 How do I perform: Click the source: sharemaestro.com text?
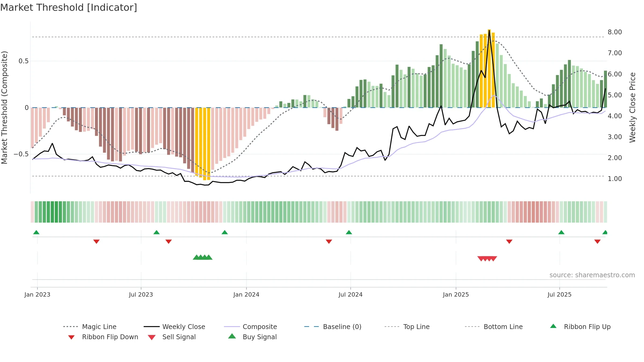(x=592, y=275)
